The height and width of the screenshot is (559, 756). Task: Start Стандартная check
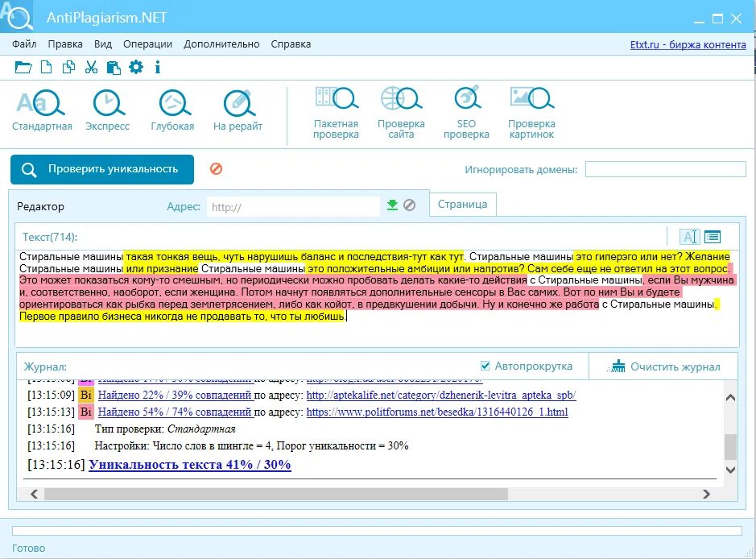(x=42, y=110)
